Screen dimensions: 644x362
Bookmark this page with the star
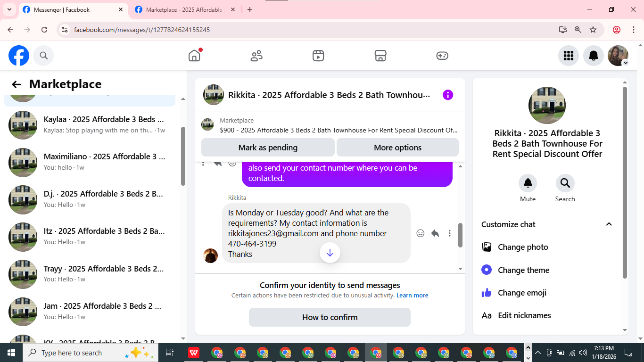(593, 30)
